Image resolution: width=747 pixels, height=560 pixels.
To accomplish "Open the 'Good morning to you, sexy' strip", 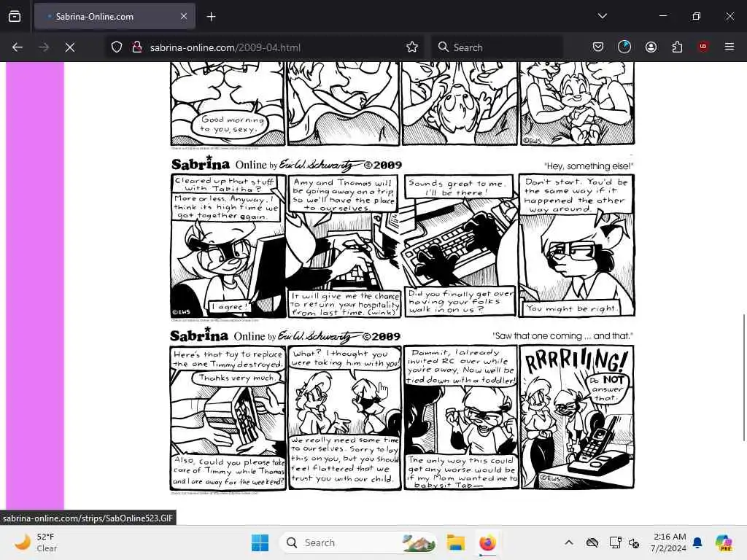I will tap(403, 104).
